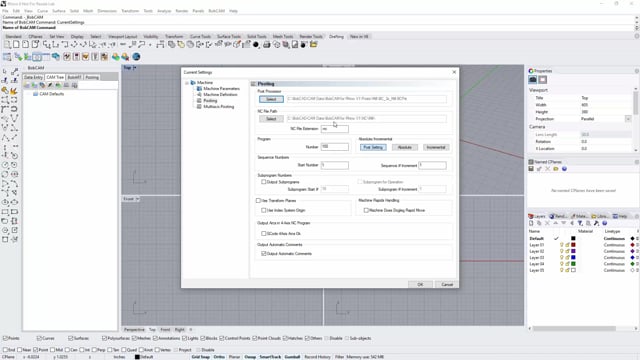Check the Use Transform Planes option
Viewport: 640px width, 360px height.
coord(258,200)
